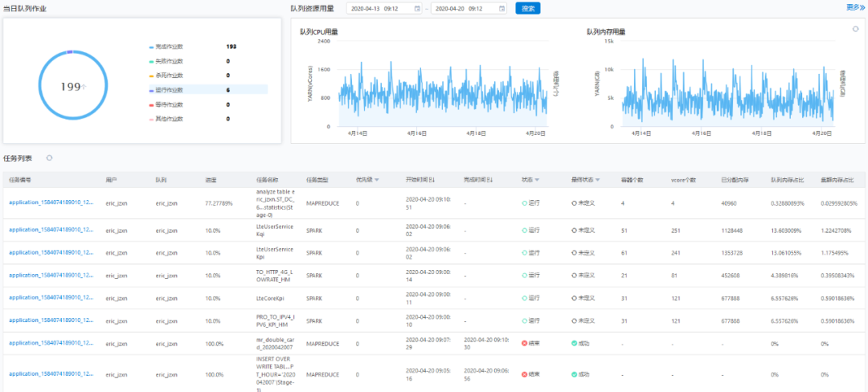868x392 pixels.
Task: Click 未定义 status icon in TO_HTTP_4G_LOWRATE_HM row
Action: pyautogui.click(x=575, y=275)
